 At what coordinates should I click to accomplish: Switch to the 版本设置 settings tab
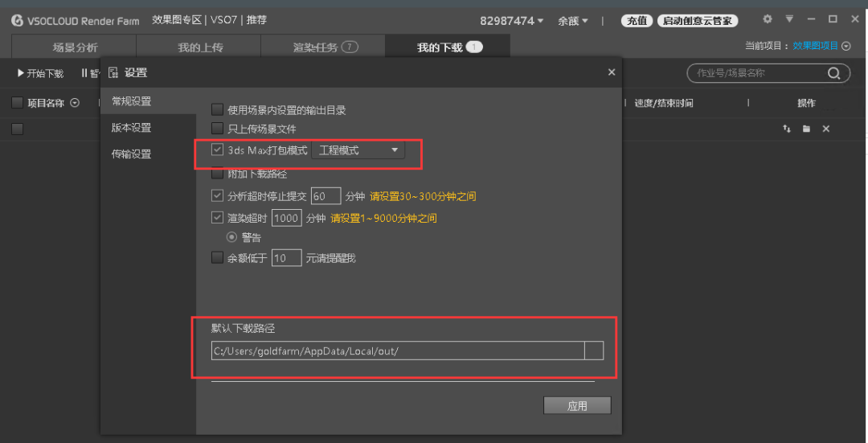[x=132, y=128]
